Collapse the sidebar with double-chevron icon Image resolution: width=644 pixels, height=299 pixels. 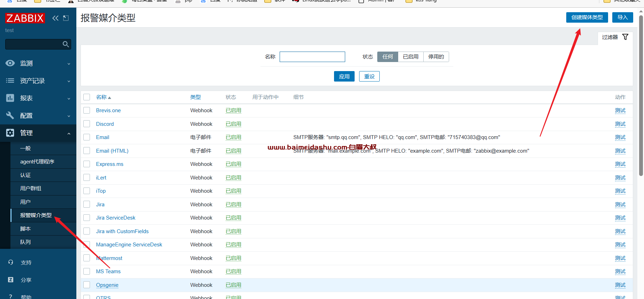55,18
